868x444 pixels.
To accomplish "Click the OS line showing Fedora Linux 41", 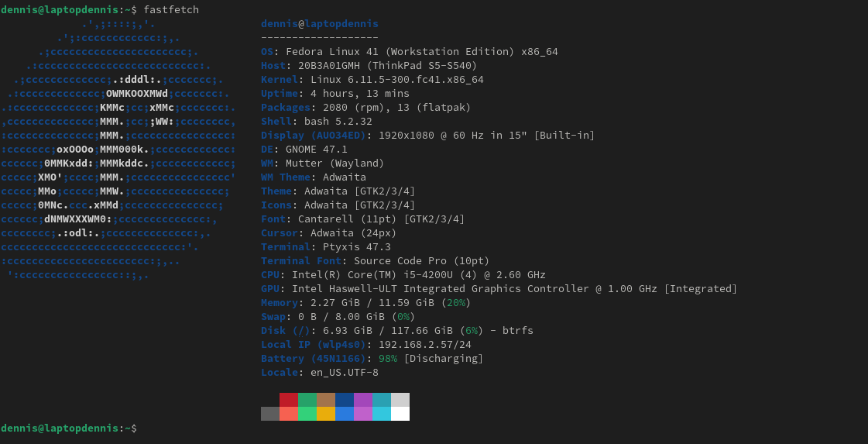I will coord(409,52).
